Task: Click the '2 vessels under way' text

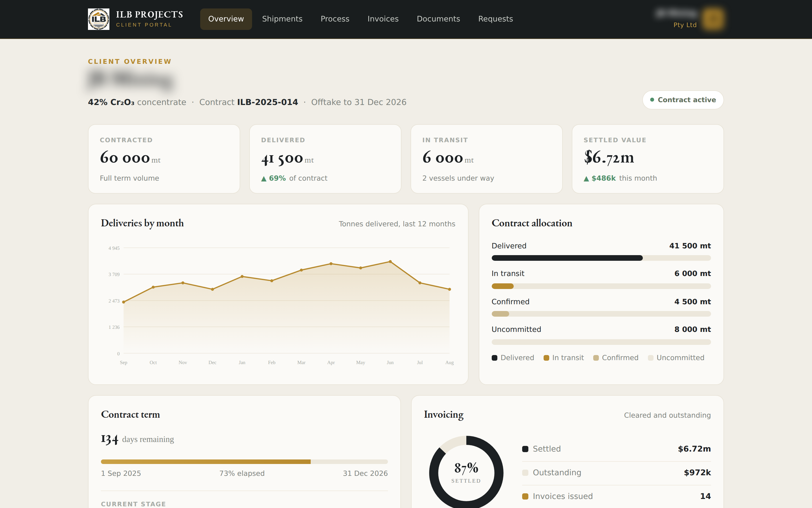Action: pyautogui.click(x=458, y=178)
